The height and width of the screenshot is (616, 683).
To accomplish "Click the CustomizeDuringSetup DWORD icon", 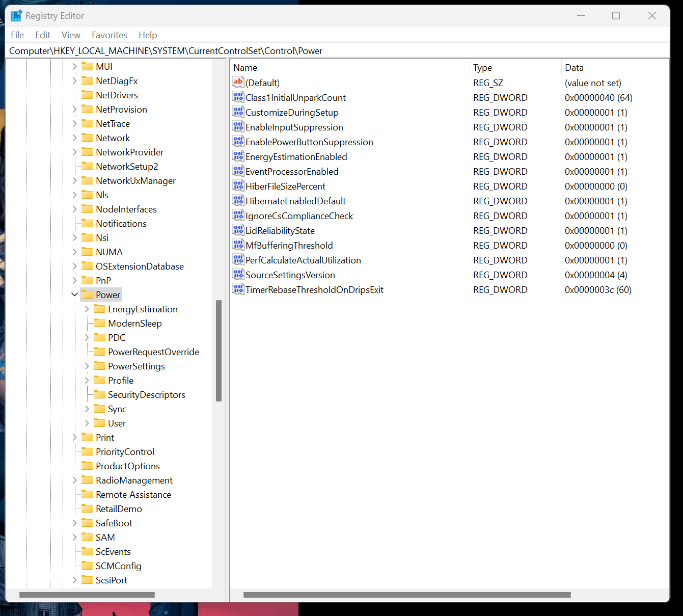I will 238,112.
